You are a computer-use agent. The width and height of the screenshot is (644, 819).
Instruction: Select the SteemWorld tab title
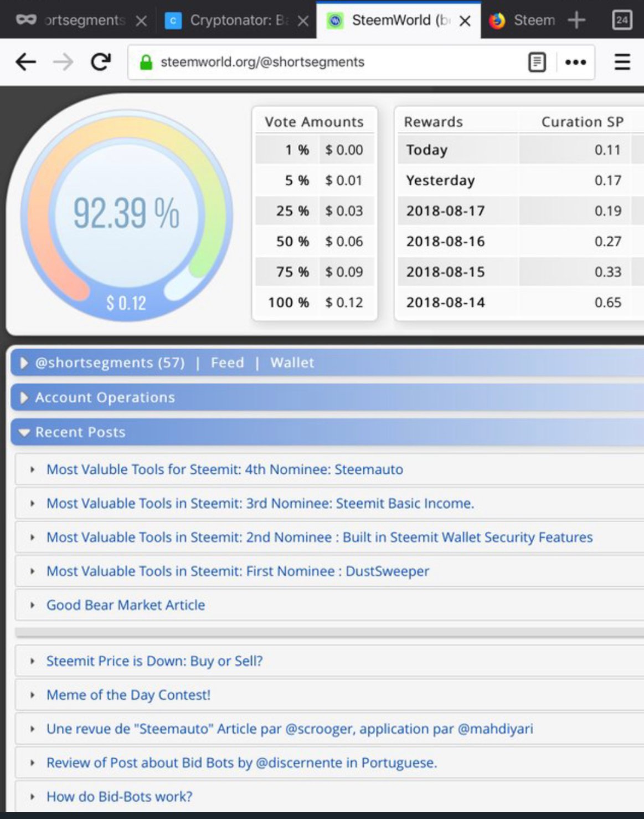pos(401,21)
